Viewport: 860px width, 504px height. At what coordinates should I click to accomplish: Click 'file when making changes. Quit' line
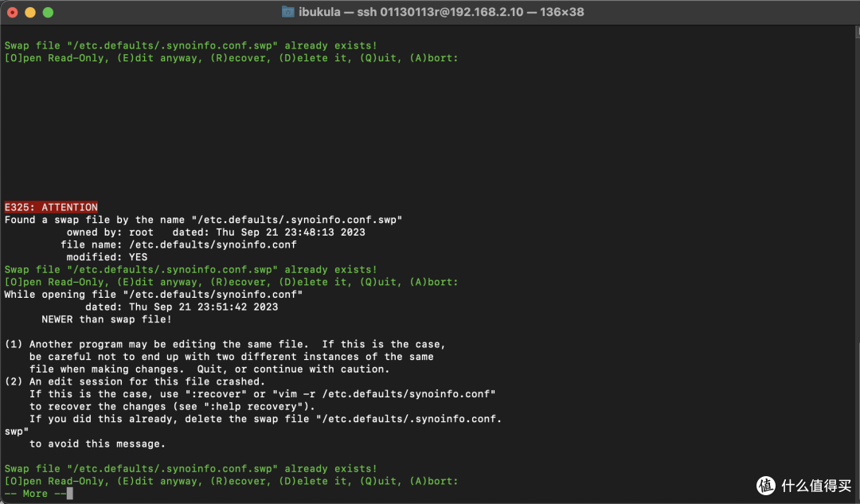click(x=209, y=369)
